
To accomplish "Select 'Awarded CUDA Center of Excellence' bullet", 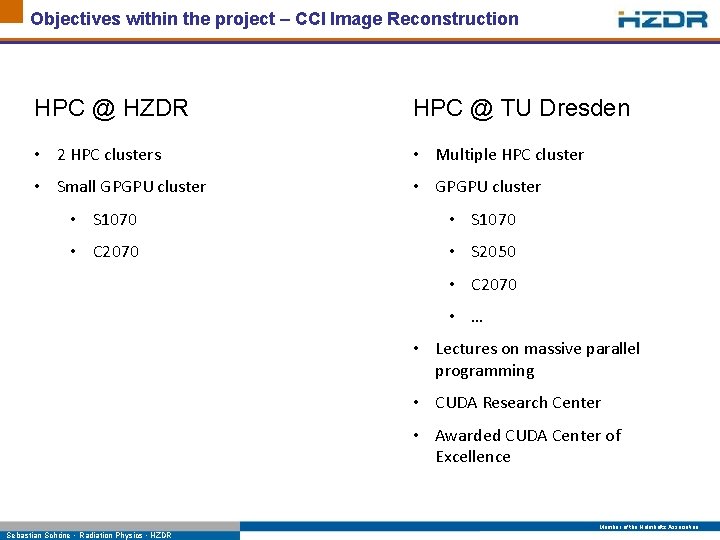I will pos(528,446).
